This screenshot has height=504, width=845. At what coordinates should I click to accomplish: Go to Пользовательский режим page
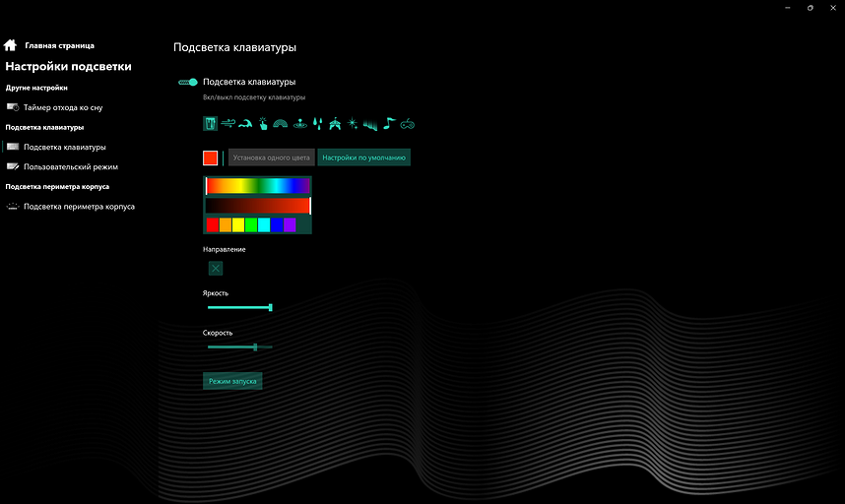click(x=70, y=167)
